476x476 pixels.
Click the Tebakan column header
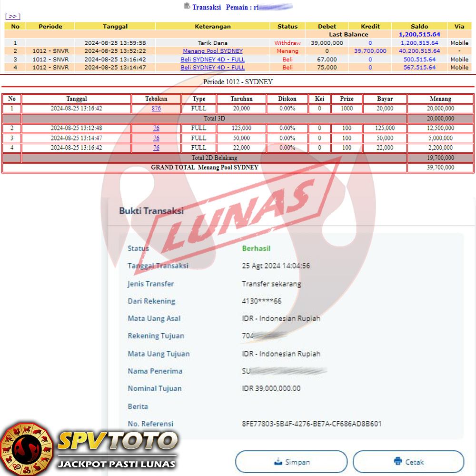[x=156, y=99]
